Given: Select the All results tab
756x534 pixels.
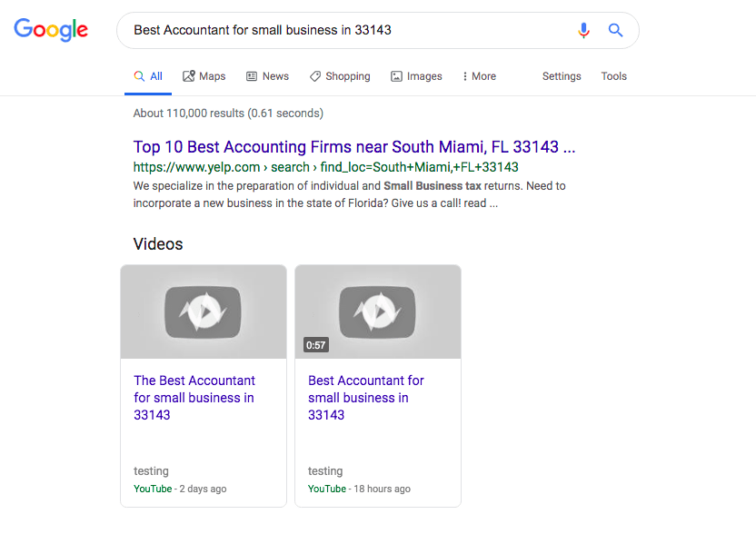Looking at the screenshot, I should pyautogui.click(x=148, y=76).
